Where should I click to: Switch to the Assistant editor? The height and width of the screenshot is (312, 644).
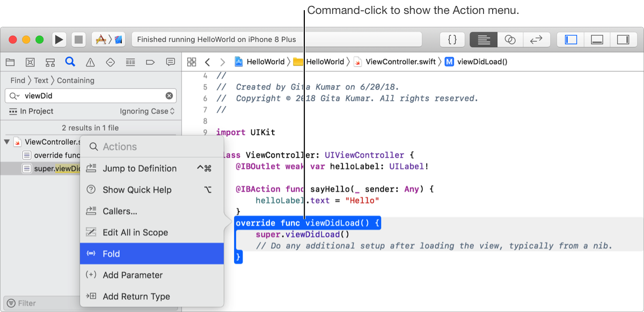(x=510, y=39)
